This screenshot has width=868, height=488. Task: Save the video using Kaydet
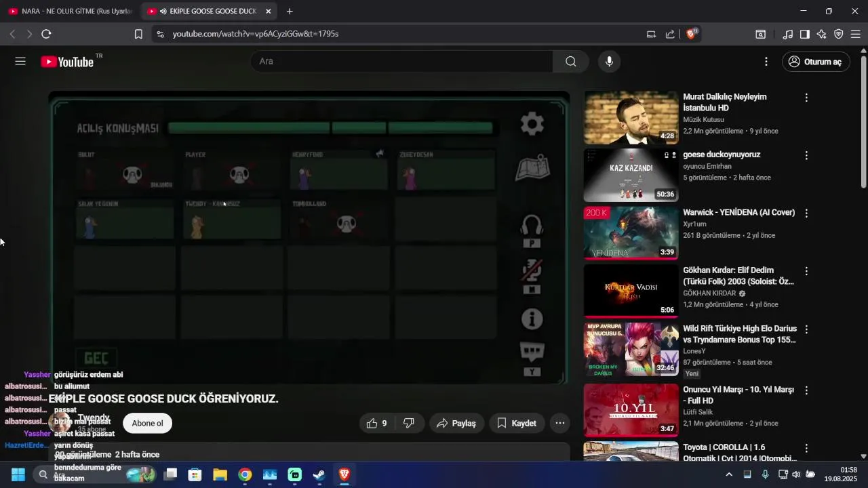tap(517, 423)
